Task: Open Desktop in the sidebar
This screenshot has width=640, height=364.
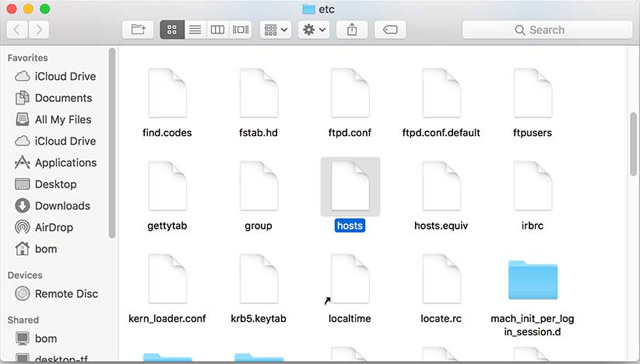Action: click(x=46, y=184)
